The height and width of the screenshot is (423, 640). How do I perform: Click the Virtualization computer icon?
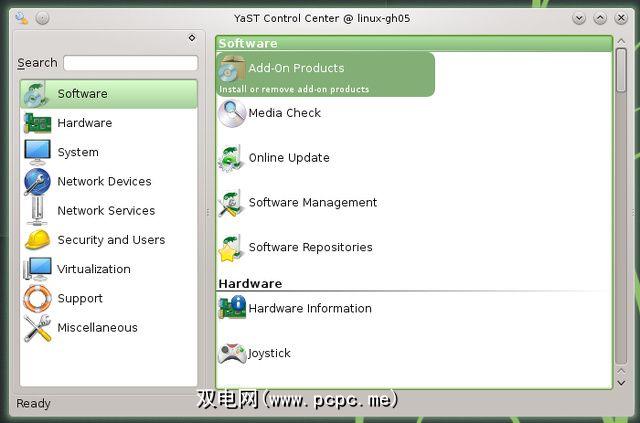tap(37, 269)
